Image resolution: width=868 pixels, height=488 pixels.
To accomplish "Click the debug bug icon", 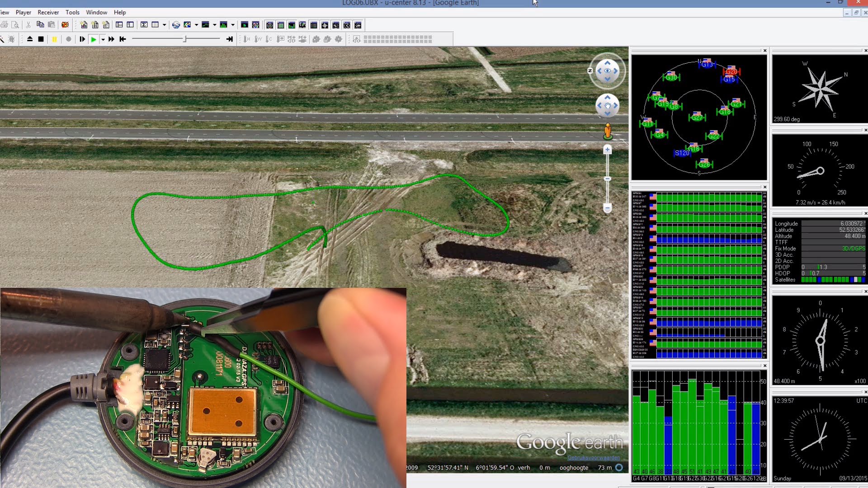I will (11, 39).
